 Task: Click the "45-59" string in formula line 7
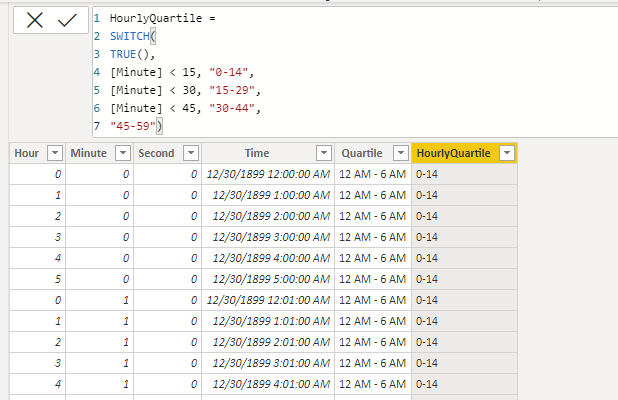[x=133, y=126]
